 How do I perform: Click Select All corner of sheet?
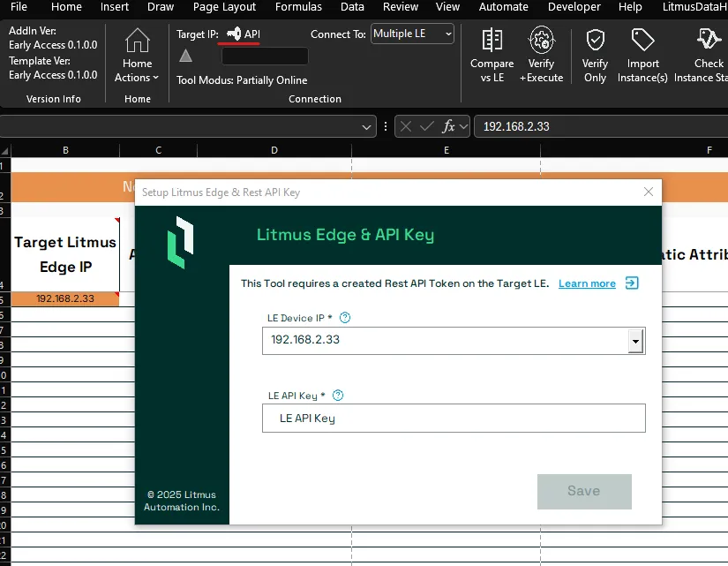pos(4,151)
